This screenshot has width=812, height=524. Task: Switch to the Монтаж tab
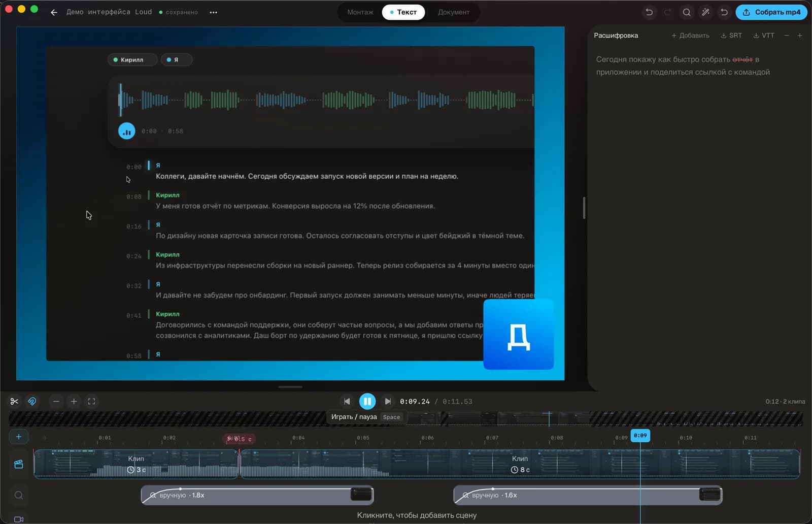[360, 12]
